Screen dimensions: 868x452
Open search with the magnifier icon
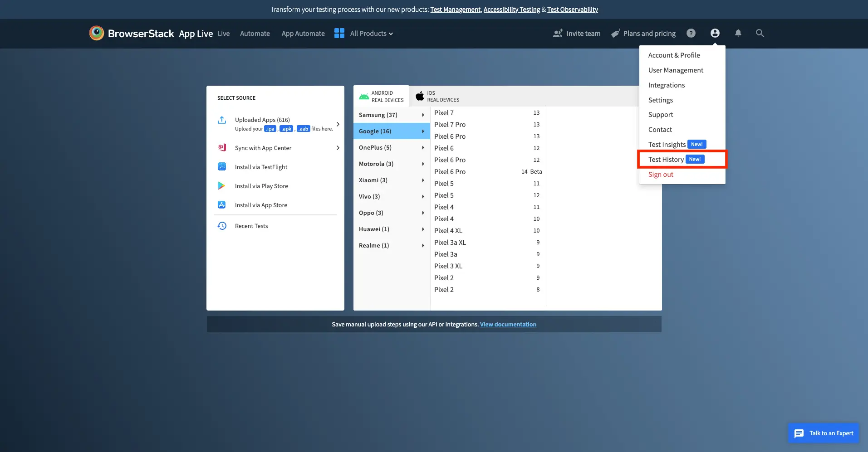[760, 33]
